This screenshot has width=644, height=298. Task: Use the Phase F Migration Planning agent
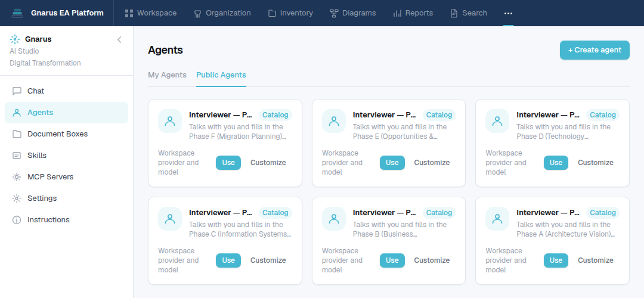pyautogui.click(x=228, y=163)
